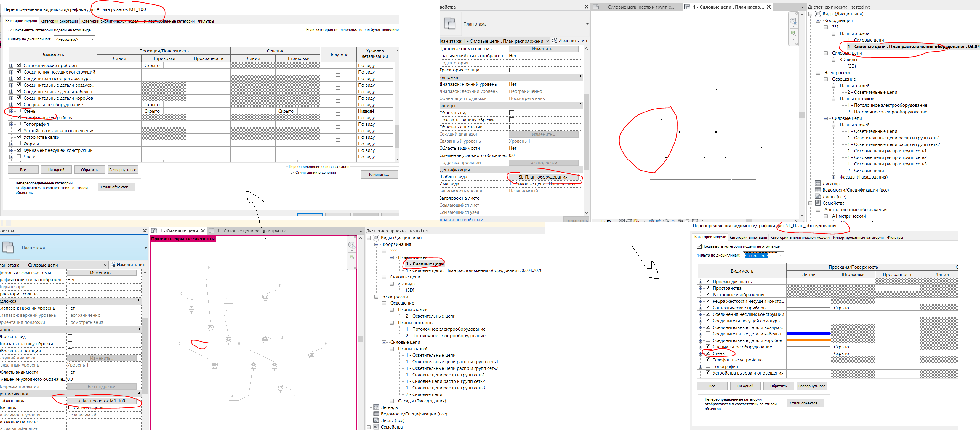Click Семейства icon above 'Аннотационные обозначения'
Screen dimensions: 980x430
coord(818,203)
